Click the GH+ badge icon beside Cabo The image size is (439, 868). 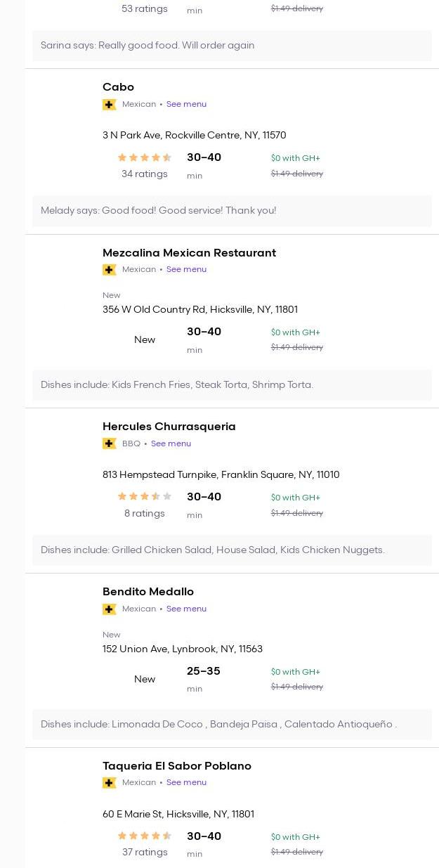tap(109, 105)
